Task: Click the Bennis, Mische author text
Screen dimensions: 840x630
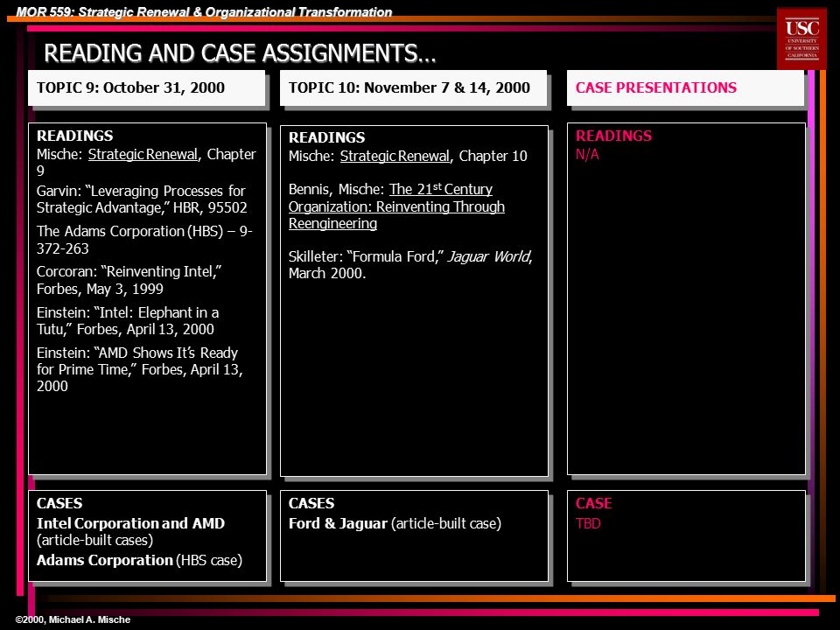Action: point(336,189)
